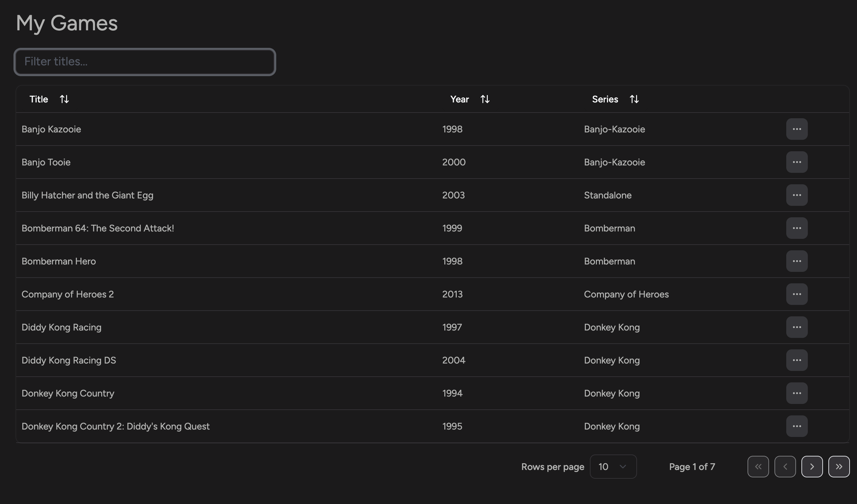
Task: Go to the next page
Action: (812, 466)
